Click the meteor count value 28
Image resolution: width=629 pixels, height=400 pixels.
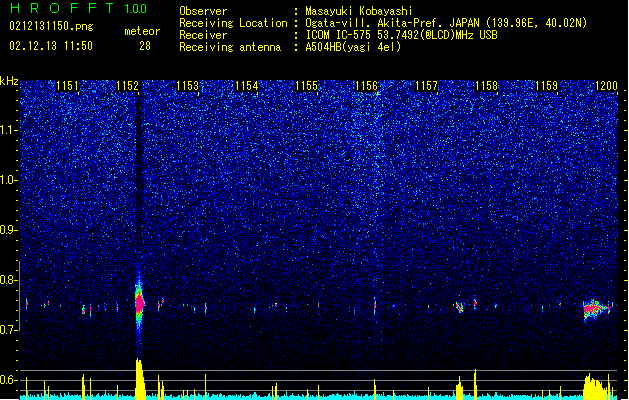[x=145, y=46]
